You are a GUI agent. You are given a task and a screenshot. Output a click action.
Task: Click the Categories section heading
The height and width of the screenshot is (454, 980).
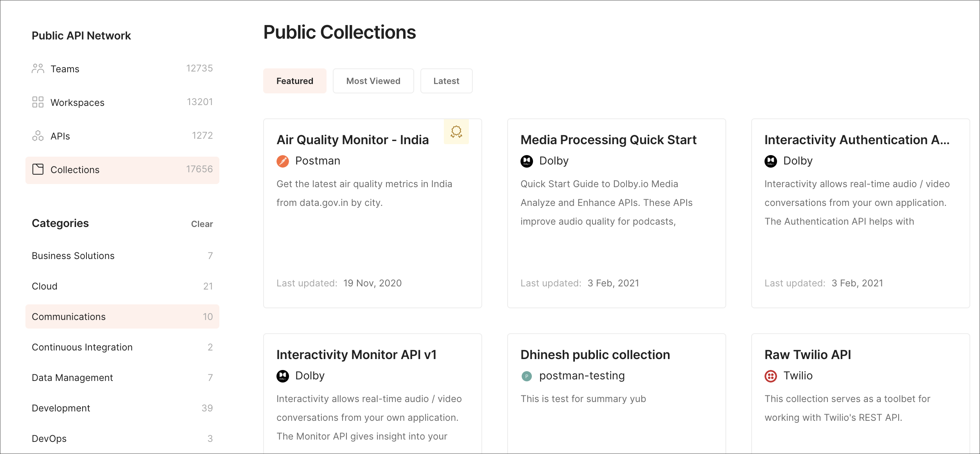[60, 223]
